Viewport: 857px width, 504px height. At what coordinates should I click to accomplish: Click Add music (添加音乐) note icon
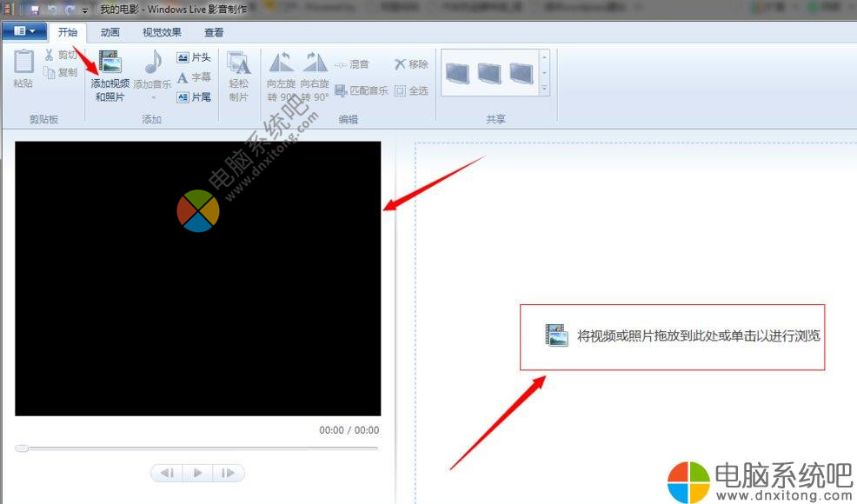154,63
